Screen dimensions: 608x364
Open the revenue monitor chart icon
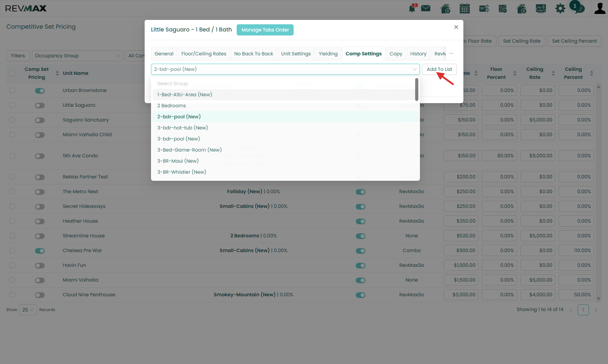click(541, 8)
